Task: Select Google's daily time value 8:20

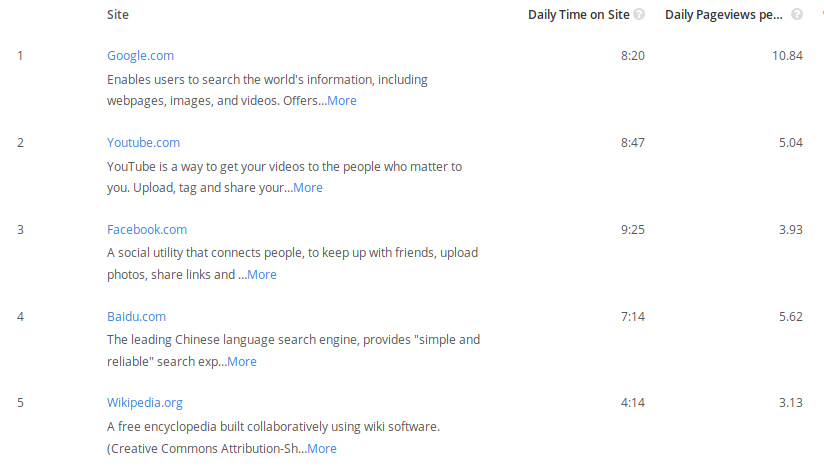Action: (633, 56)
